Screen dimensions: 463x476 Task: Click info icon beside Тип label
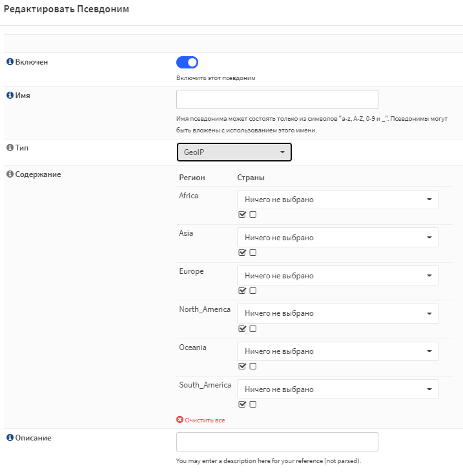[10, 147]
